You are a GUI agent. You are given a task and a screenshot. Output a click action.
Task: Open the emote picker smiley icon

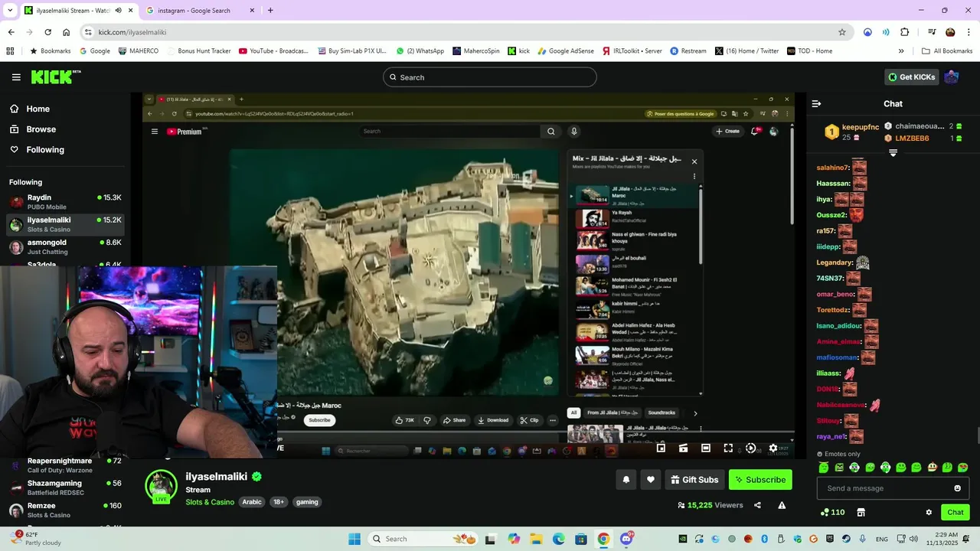957,488
